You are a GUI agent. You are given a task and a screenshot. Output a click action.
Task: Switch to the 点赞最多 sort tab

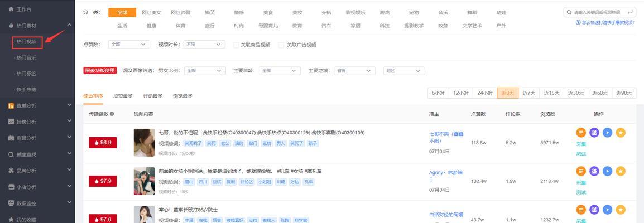(123, 96)
